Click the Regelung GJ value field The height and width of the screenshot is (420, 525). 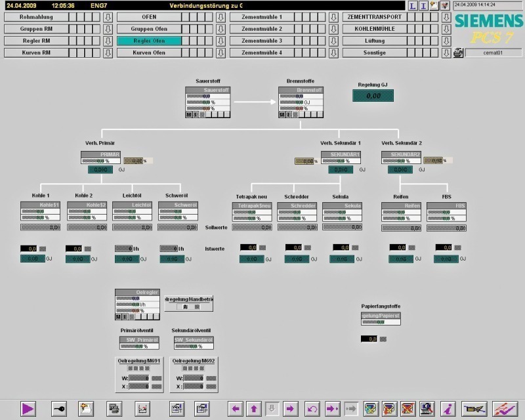(x=373, y=96)
